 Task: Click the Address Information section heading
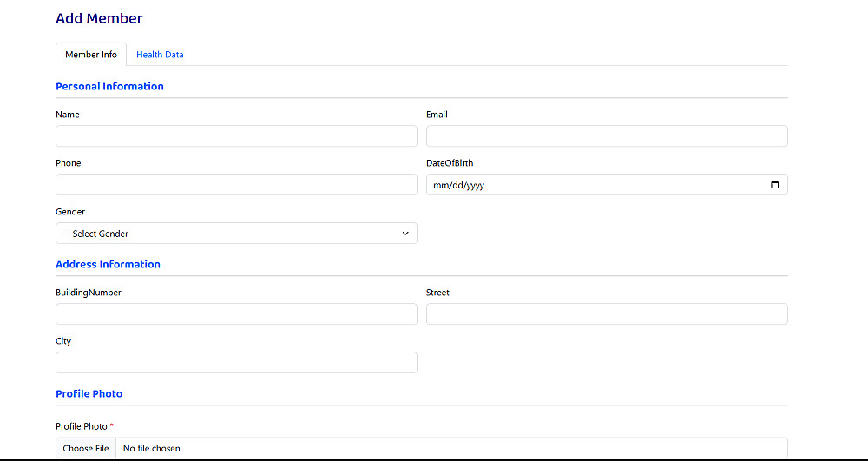[x=108, y=265]
